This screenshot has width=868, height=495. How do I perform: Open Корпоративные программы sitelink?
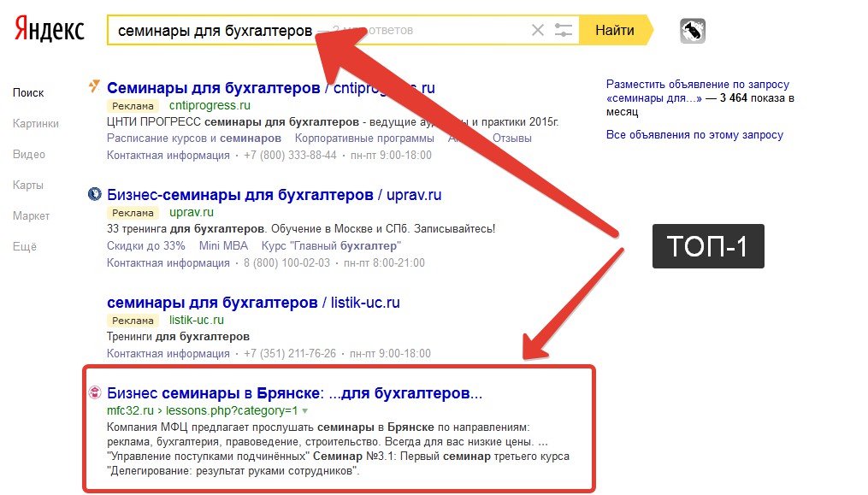pyautogui.click(x=364, y=138)
